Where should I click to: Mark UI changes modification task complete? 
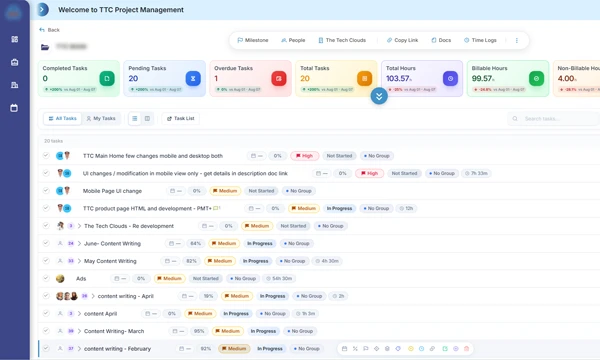[46, 173]
